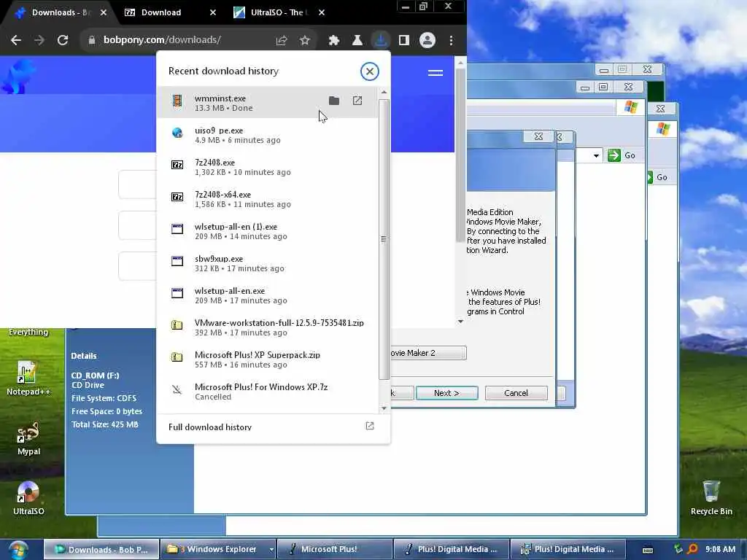Image resolution: width=747 pixels, height=560 pixels.
Task: Close the UltraISO tab
Action: [x=322, y=12]
